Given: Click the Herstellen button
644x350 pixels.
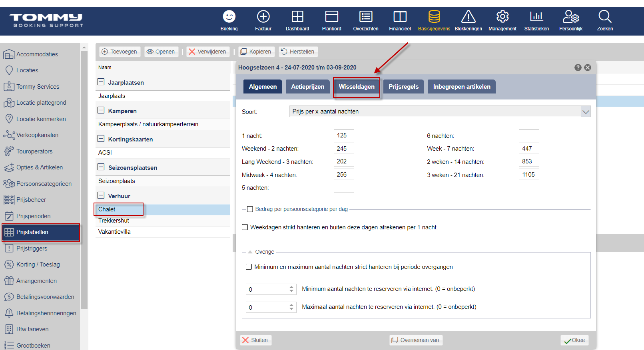Looking at the screenshot, I should [297, 52].
